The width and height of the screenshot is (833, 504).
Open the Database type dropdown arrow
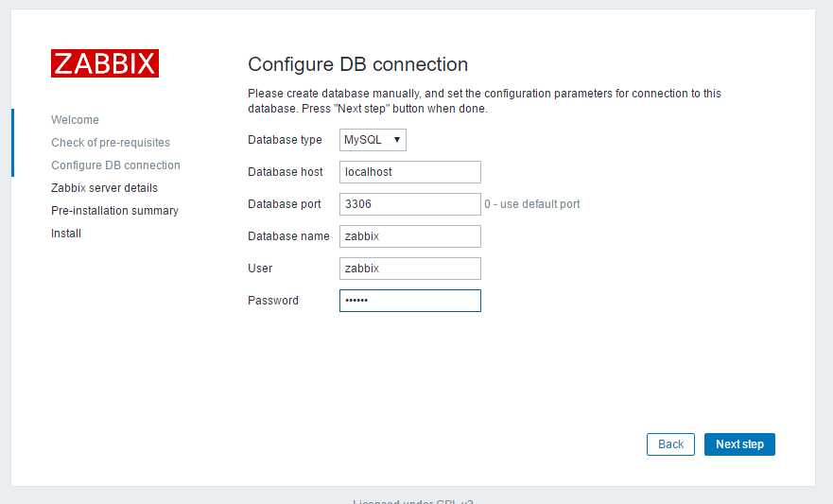[x=397, y=140]
